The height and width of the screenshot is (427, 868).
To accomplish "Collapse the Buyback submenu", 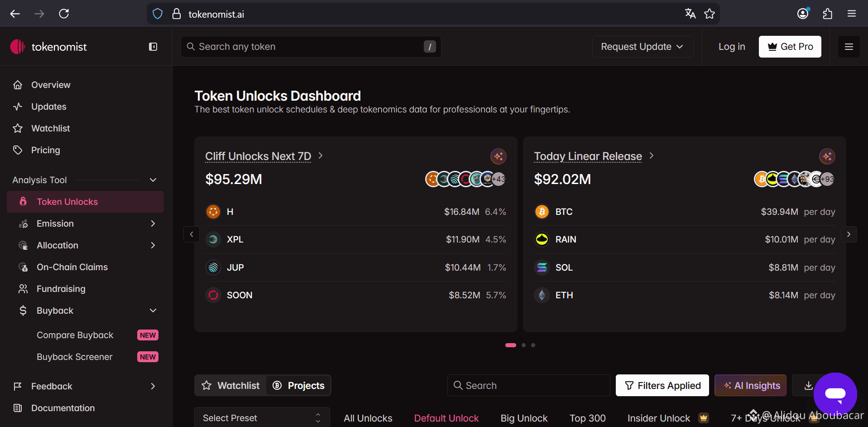I will coord(153,311).
